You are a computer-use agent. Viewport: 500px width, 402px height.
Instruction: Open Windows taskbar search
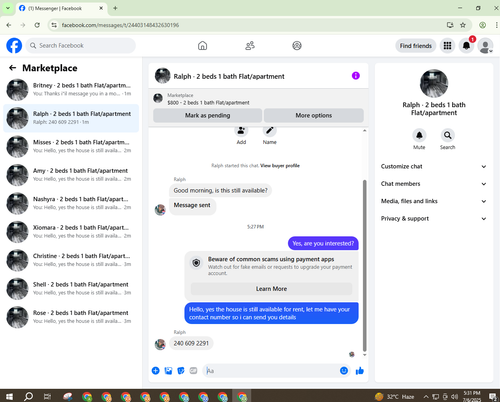tap(29, 396)
